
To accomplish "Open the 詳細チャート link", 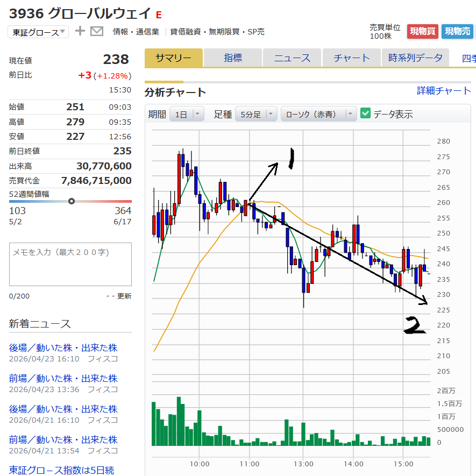I will pos(444,91).
